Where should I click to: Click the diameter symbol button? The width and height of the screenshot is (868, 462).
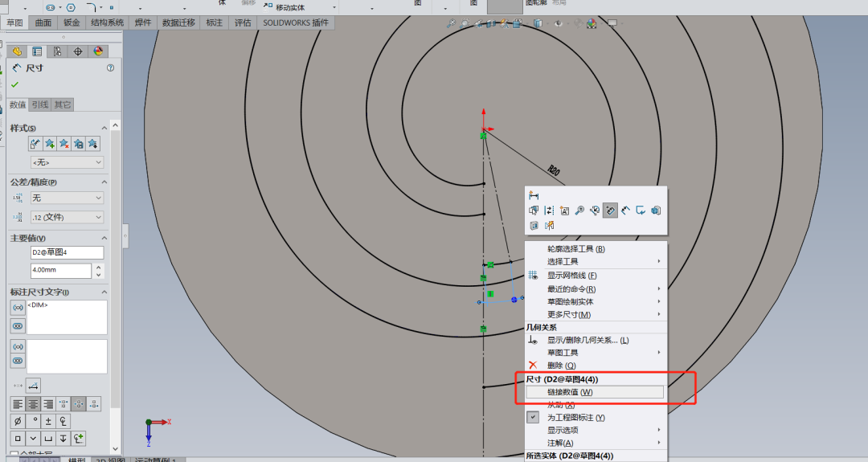[18, 421]
